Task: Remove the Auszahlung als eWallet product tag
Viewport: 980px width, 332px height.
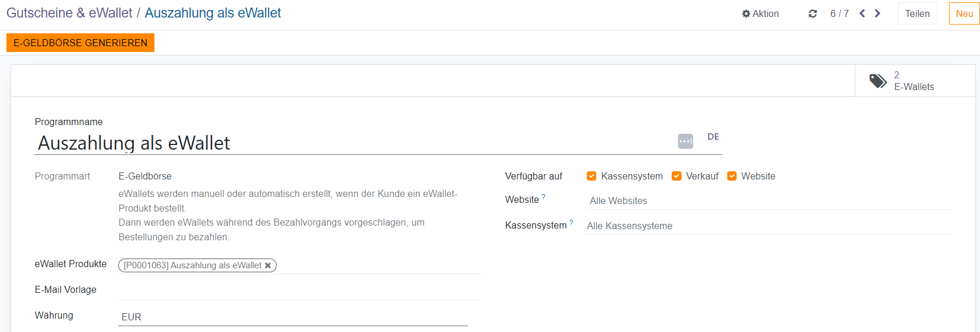Action: pyautogui.click(x=268, y=265)
